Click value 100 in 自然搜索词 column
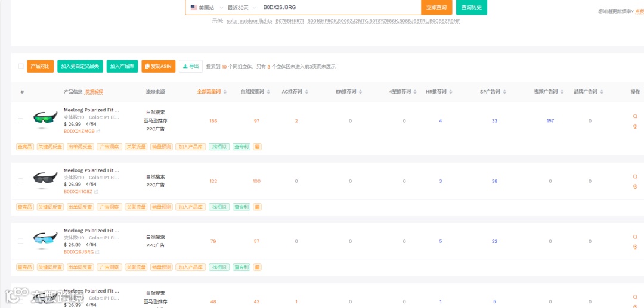644x308 pixels. point(256,181)
